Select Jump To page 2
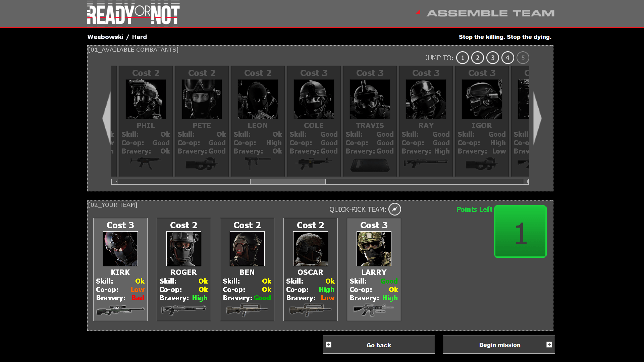 [x=477, y=58]
